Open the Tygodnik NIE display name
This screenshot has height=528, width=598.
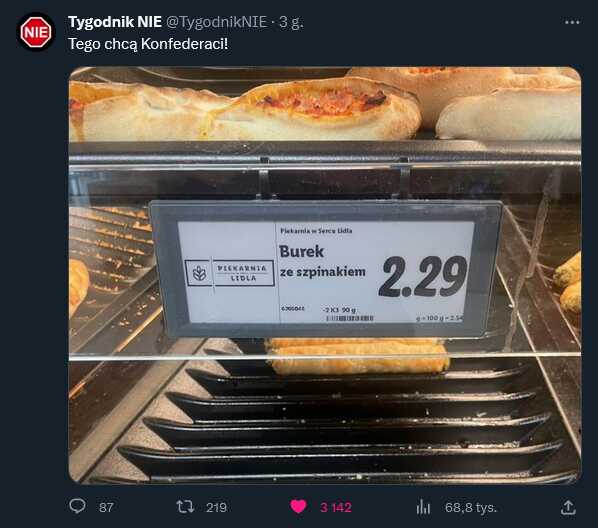[115, 22]
